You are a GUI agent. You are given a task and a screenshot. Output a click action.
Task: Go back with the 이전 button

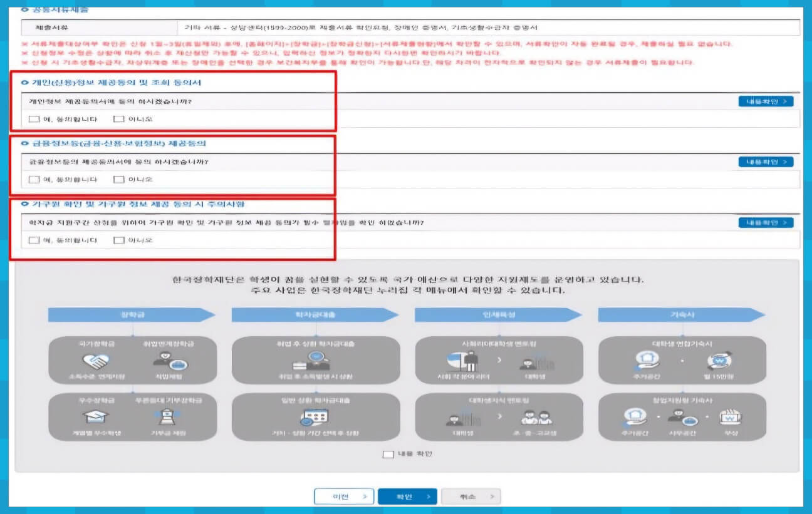pyautogui.click(x=344, y=496)
